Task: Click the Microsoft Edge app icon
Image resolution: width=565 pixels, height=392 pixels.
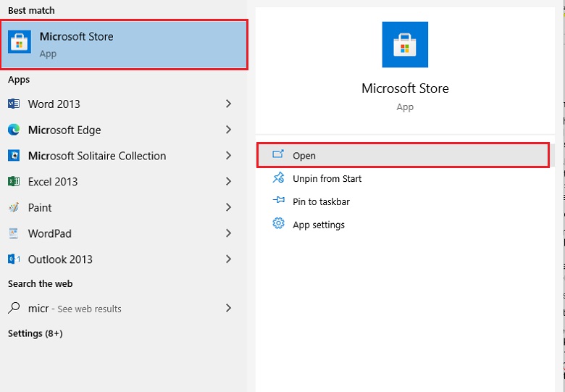Action: pyautogui.click(x=14, y=130)
